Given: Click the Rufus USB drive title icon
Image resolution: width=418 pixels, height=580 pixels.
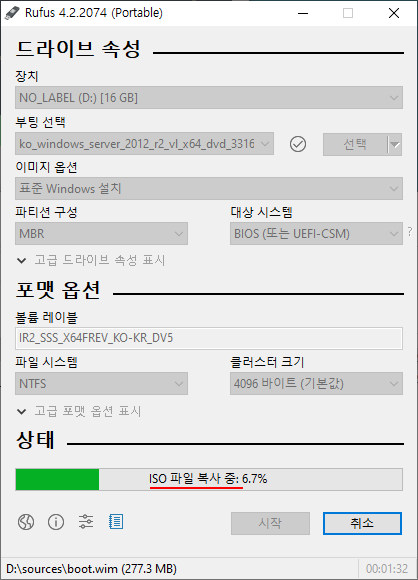Looking at the screenshot, I should tap(12, 13).
